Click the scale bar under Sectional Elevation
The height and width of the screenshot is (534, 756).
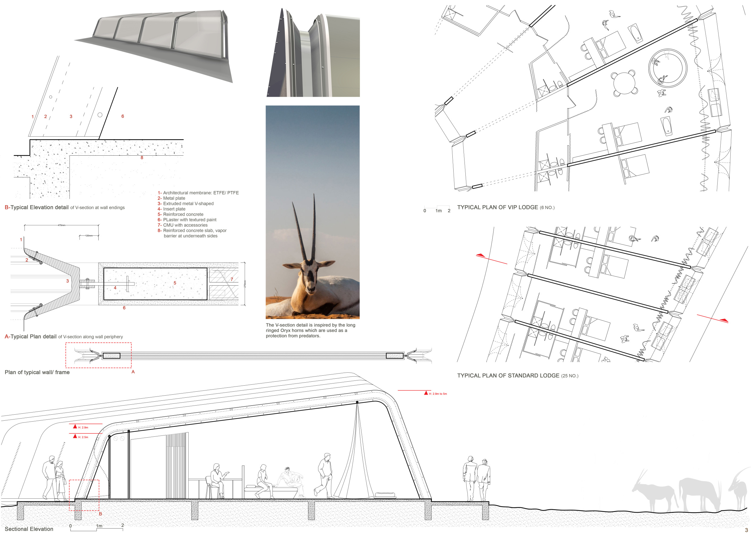[97, 529]
